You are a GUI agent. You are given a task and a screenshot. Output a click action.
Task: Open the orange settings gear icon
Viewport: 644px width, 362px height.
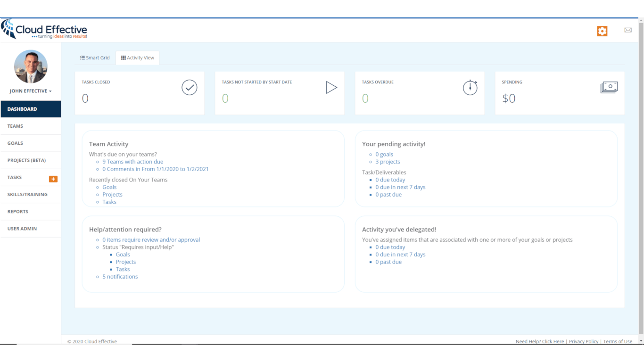(x=602, y=31)
